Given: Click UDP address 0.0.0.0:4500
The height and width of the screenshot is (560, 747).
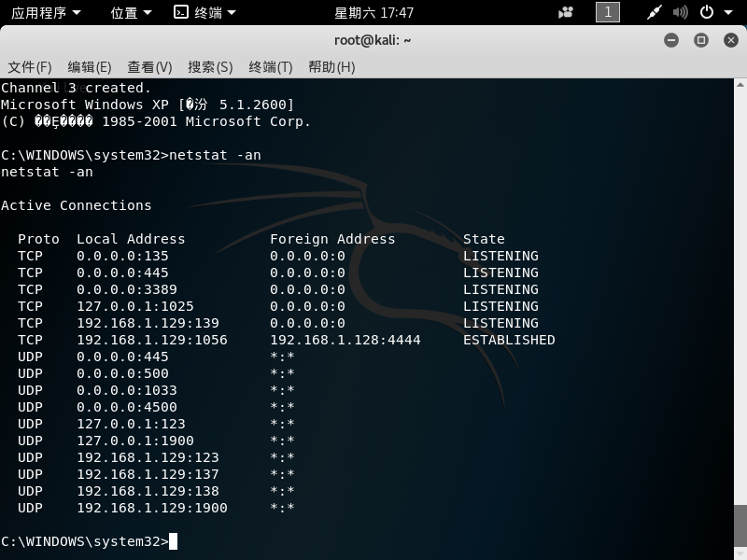Looking at the screenshot, I should point(127,407).
